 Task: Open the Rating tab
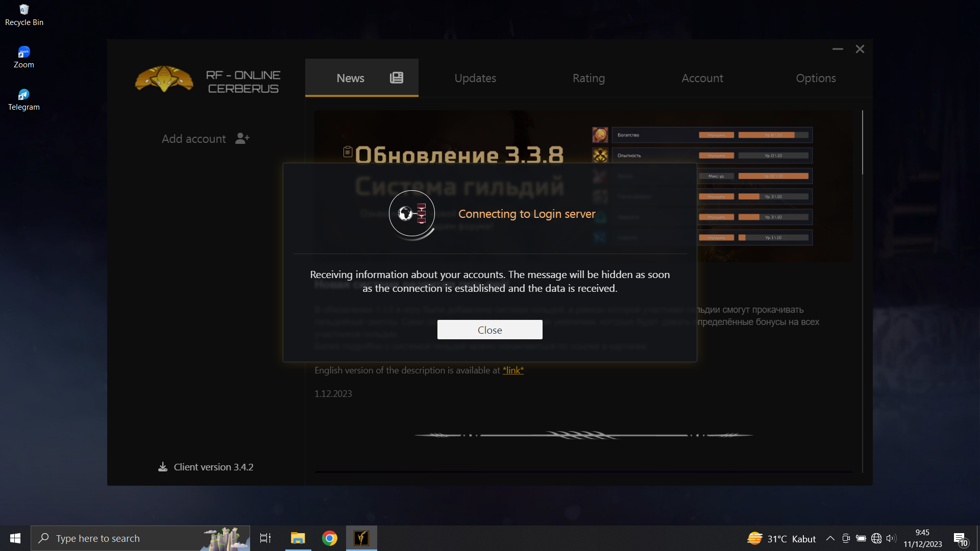(589, 78)
